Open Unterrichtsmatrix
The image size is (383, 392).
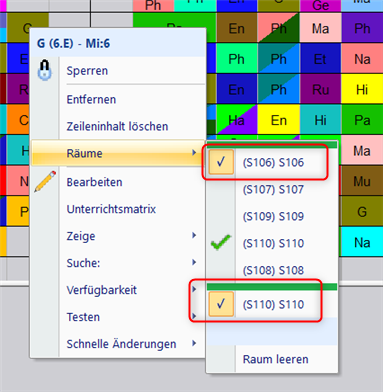tap(111, 209)
